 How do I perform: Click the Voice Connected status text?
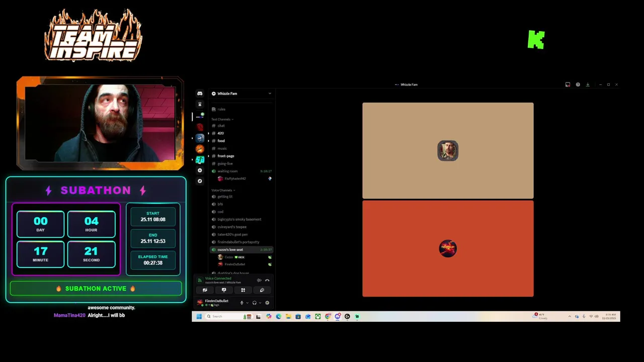click(218, 278)
